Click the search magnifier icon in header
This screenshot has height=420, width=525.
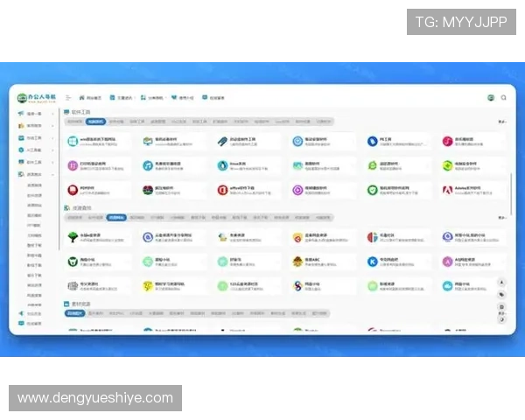(503, 98)
